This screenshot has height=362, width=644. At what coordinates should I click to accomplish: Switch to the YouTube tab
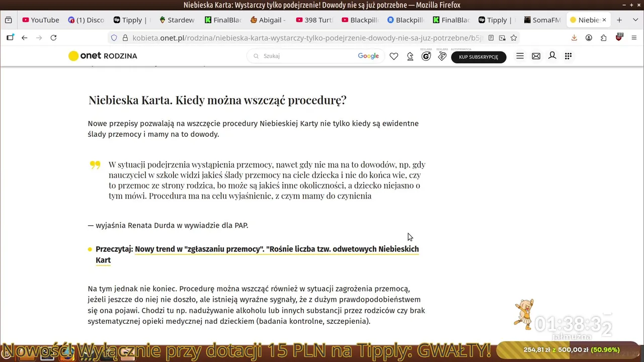tap(40, 20)
